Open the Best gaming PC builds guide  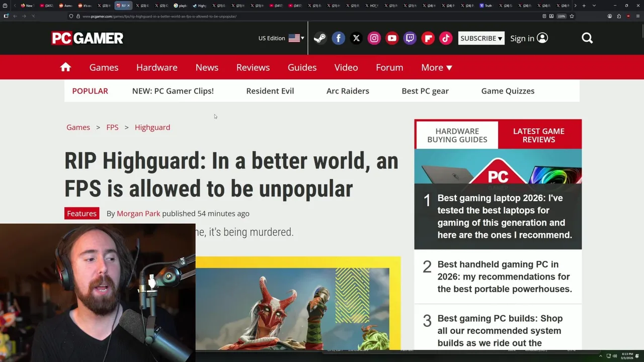click(500, 331)
